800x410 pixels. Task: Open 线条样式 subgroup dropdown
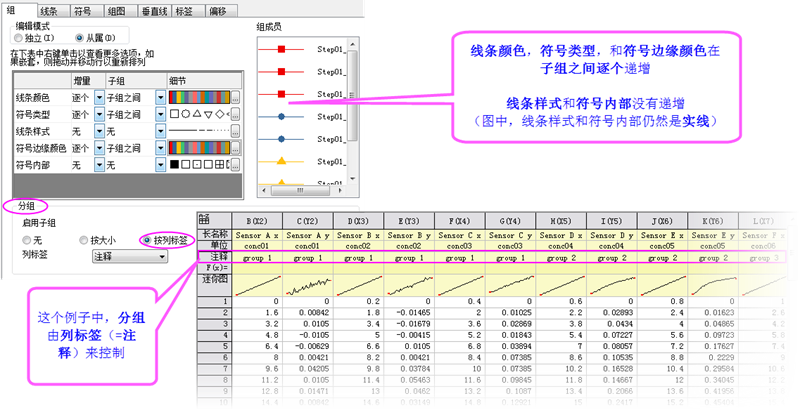click(160, 131)
